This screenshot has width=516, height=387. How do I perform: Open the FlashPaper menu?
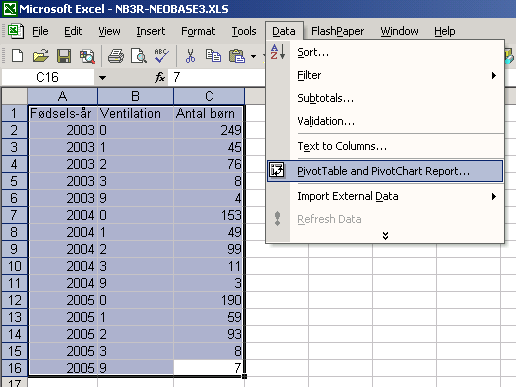point(337,31)
